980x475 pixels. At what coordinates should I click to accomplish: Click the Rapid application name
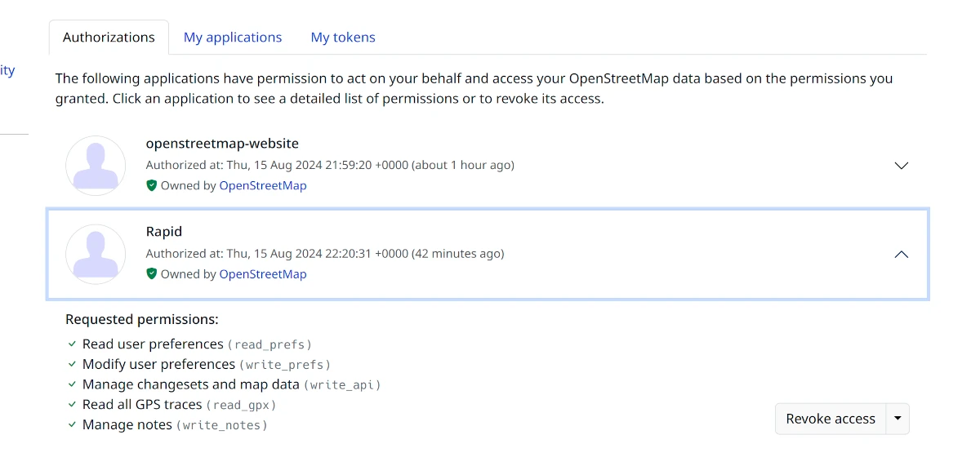coord(164,232)
